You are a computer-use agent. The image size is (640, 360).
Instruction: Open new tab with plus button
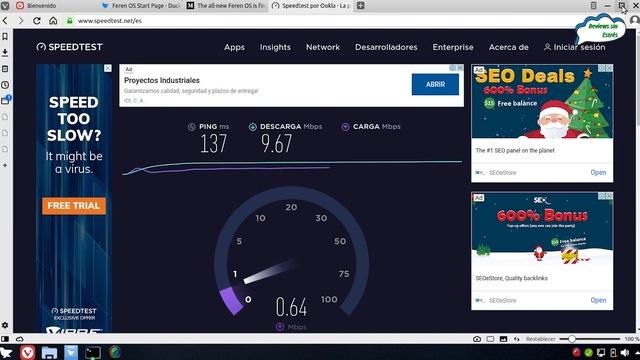click(360, 6)
